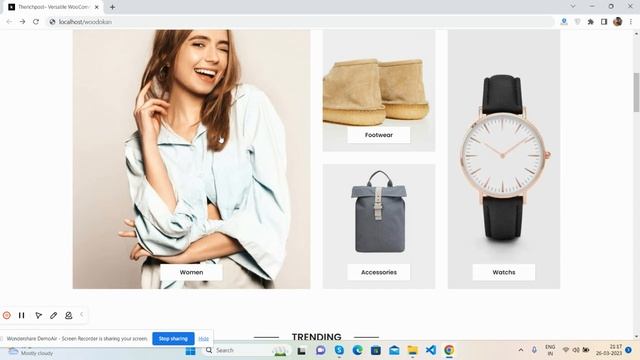Open Microsoft Edge from taskbar

click(x=358, y=350)
